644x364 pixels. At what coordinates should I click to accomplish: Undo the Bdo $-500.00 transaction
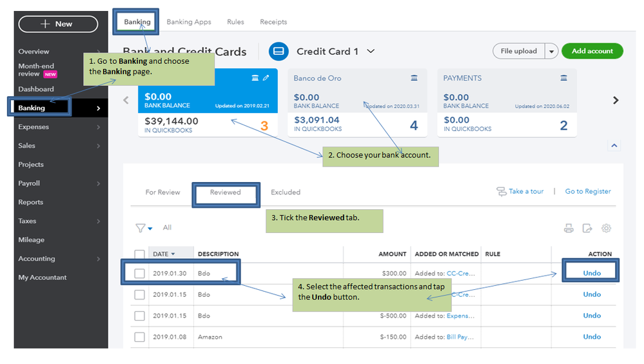(x=592, y=316)
